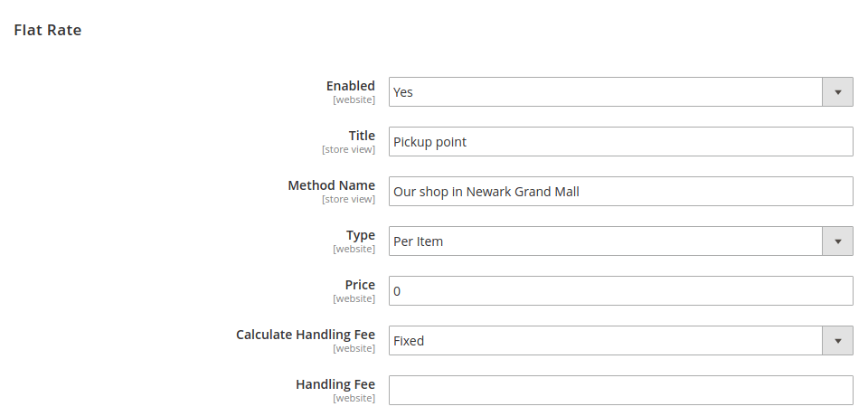Click the Title field label
The width and height of the screenshot is (868, 416).
point(362,136)
